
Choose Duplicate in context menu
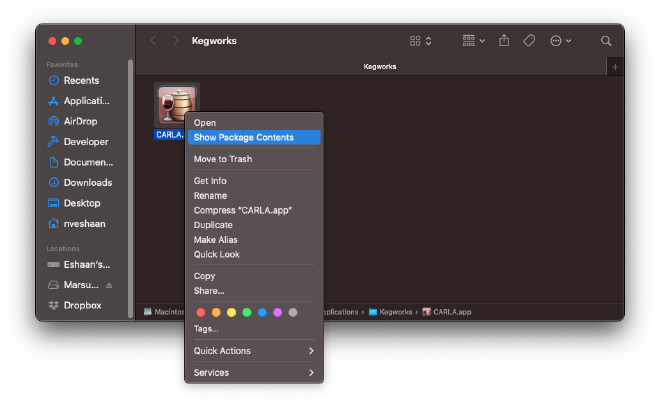(x=254, y=225)
